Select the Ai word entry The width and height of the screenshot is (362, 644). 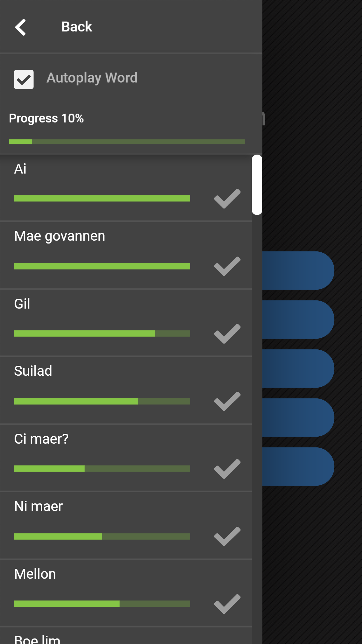click(x=20, y=169)
